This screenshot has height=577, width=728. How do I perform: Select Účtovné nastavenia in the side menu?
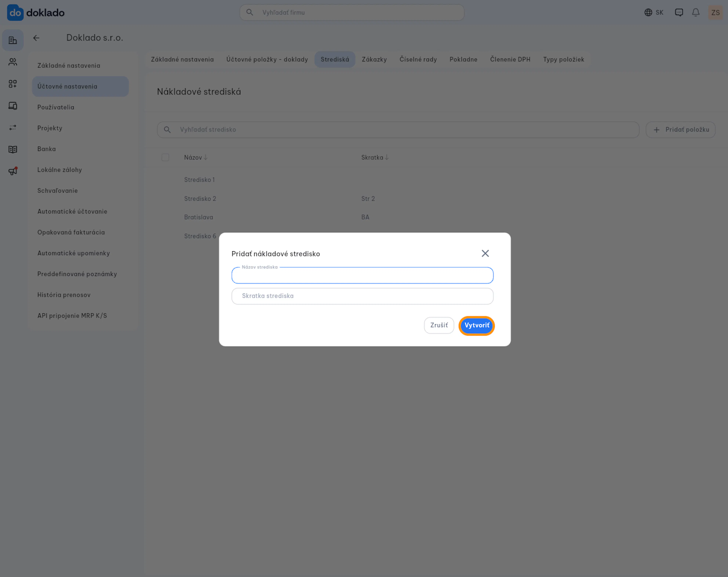80,86
